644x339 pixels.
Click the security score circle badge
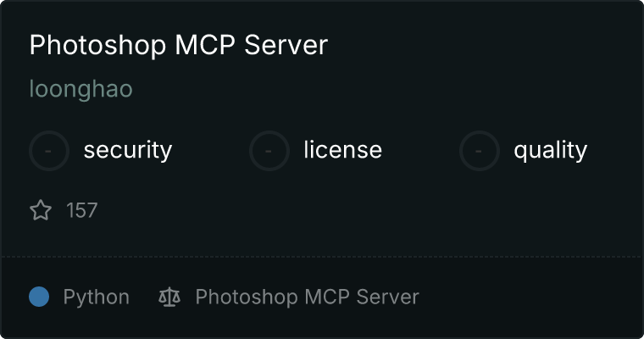click(x=49, y=151)
